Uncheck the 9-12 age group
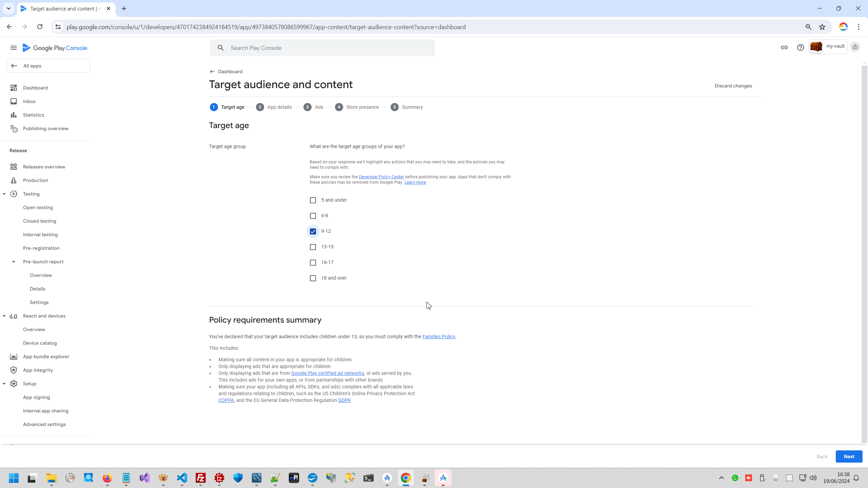Image resolution: width=868 pixels, height=488 pixels. (x=313, y=231)
